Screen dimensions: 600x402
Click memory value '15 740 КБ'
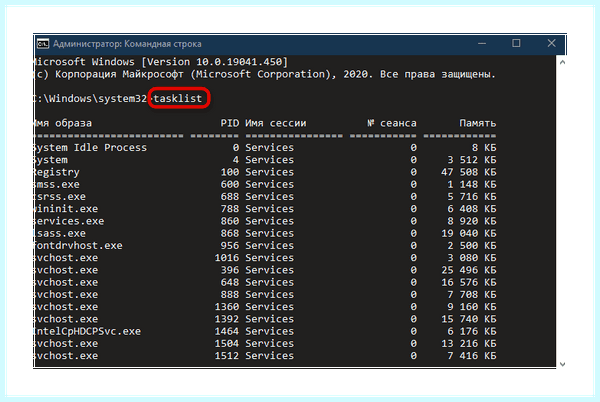pyautogui.click(x=468, y=319)
